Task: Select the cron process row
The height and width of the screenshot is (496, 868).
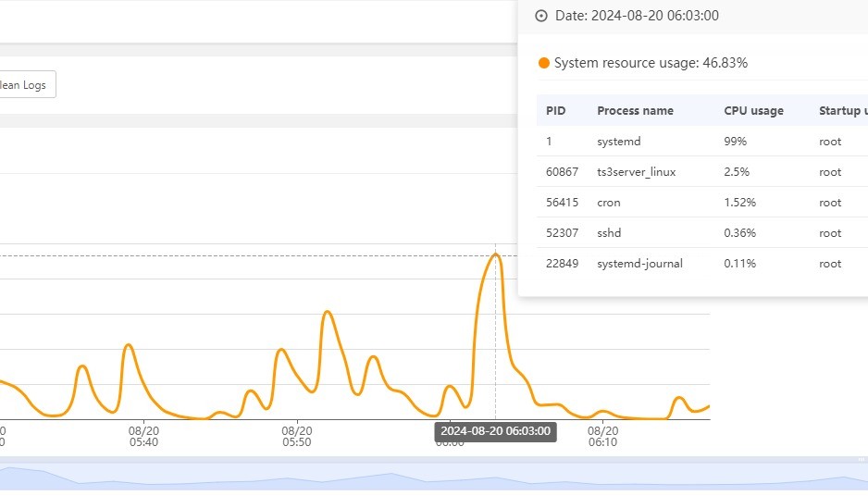Action: tap(702, 202)
